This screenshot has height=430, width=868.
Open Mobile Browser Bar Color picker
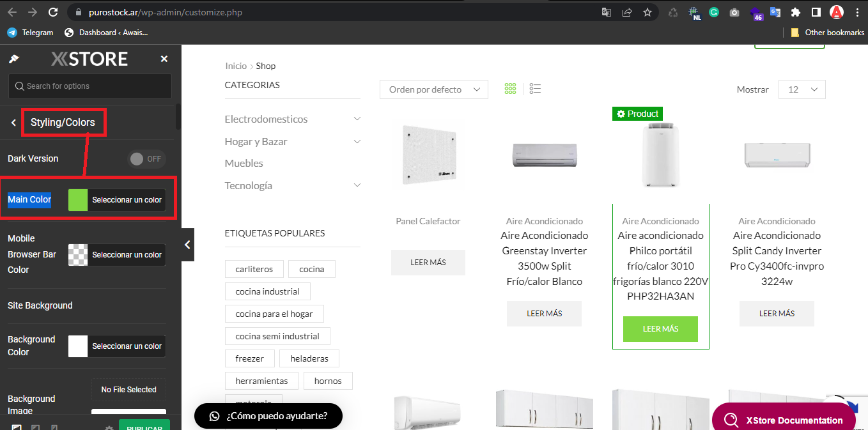(117, 254)
